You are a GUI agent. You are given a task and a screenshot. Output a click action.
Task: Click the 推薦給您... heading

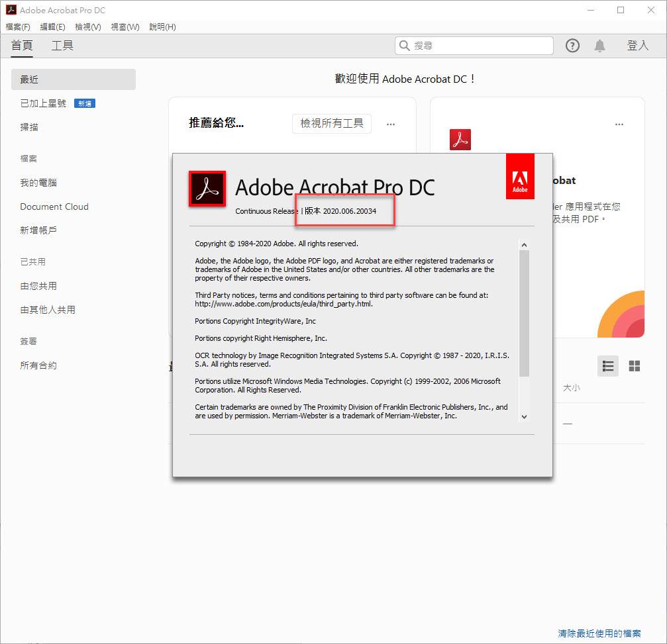216,123
